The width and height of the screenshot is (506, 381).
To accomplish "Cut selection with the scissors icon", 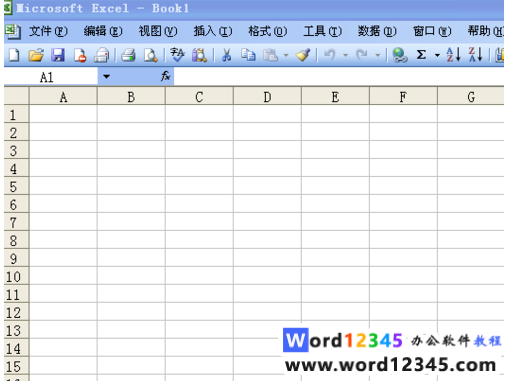I will tap(227, 55).
